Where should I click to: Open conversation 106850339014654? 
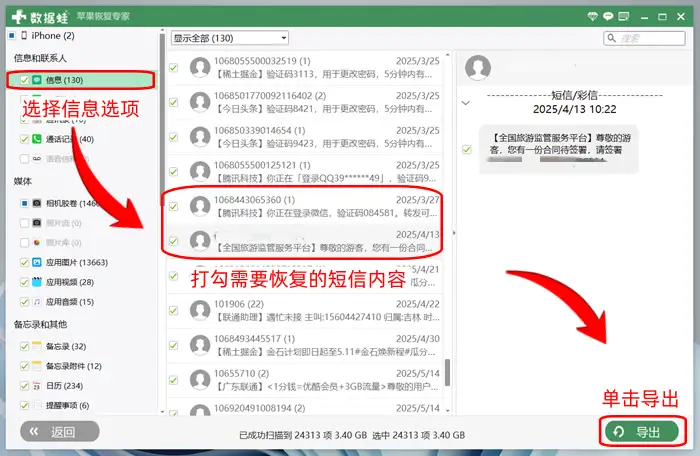click(x=305, y=137)
